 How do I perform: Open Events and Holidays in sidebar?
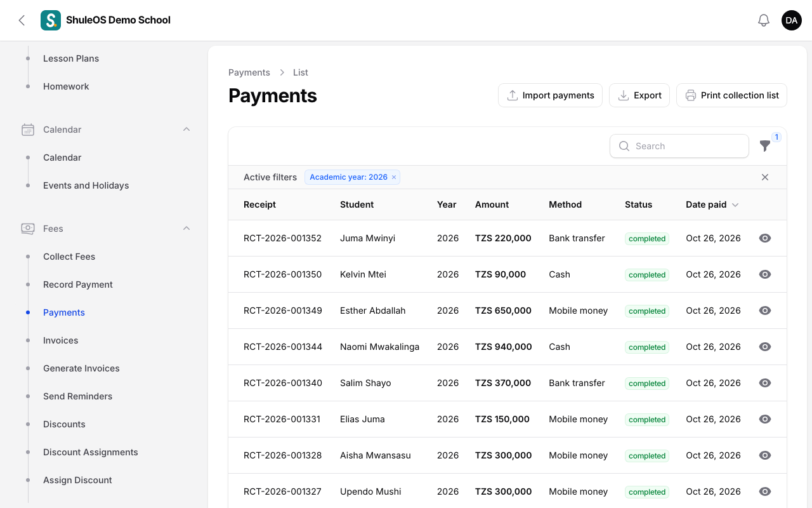click(x=86, y=185)
